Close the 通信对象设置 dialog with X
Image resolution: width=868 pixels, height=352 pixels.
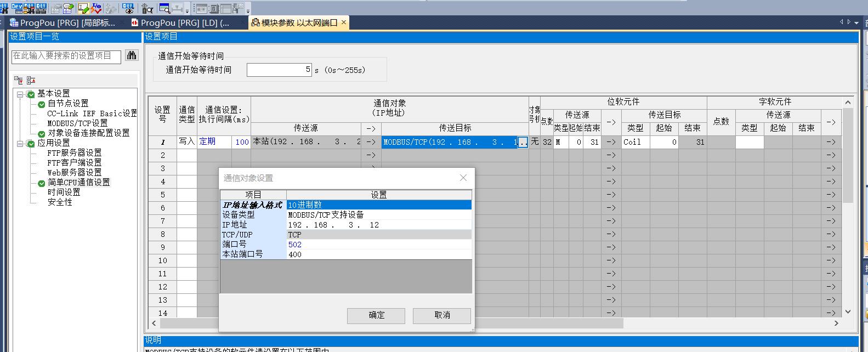[463, 178]
